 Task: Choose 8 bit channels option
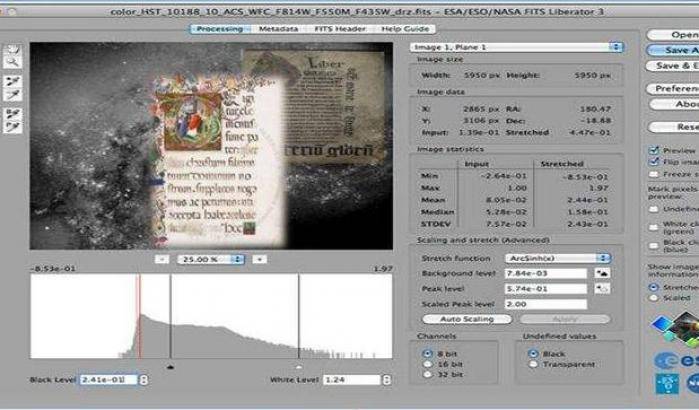tap(428, 354)
